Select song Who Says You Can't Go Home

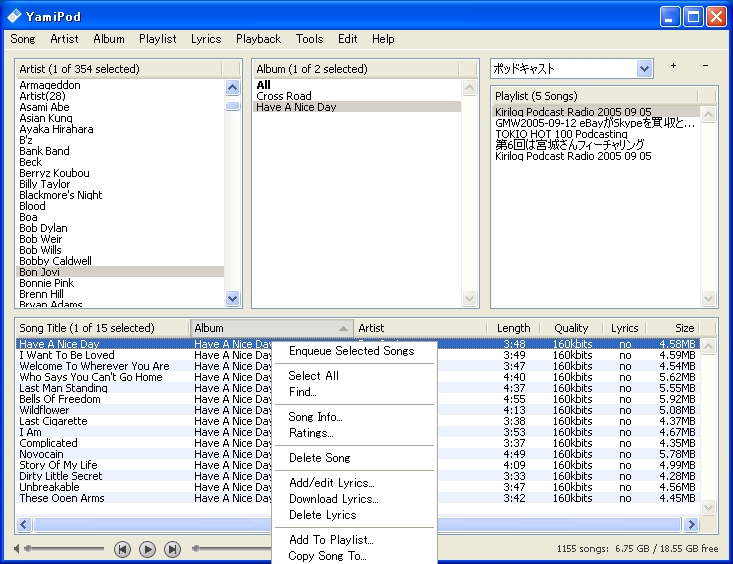click(91, 377)
